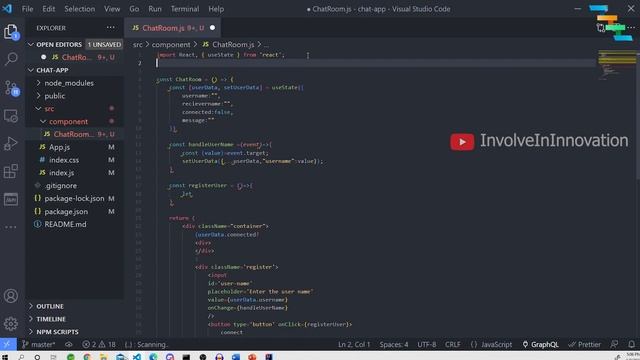Viewport: 640px width, 360px height.
Task: Open the Run and Debug view
Action: [x=11, y=144]
